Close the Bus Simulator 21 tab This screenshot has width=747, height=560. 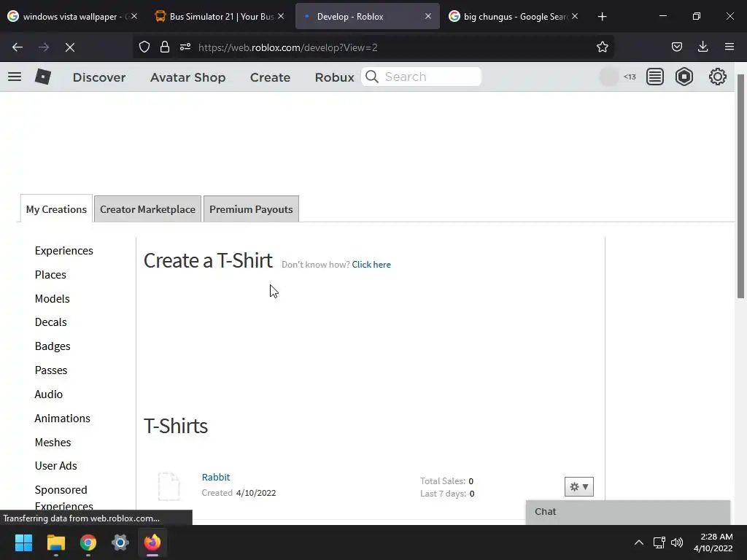(281, 16)
